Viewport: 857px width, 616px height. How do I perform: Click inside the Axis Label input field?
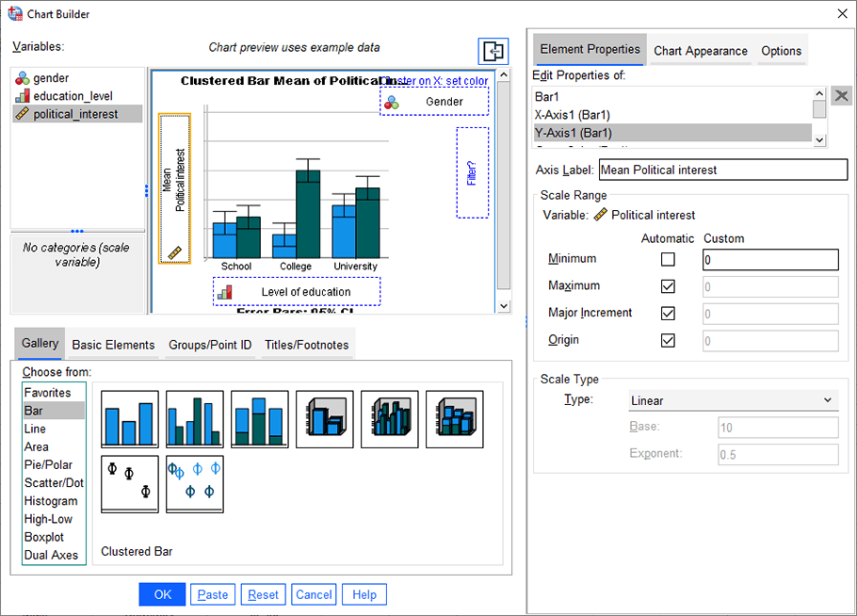click(x=723, y=170)
